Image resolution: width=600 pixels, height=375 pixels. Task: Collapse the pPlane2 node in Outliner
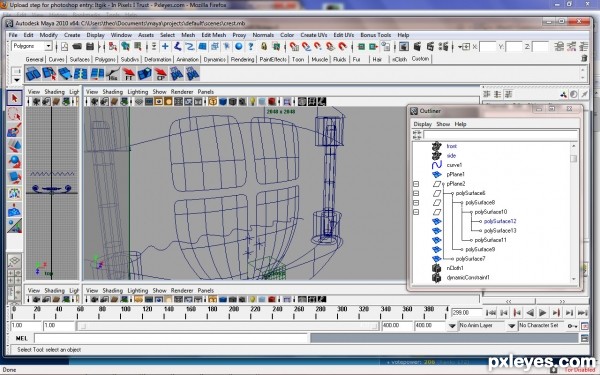point(416,184)
